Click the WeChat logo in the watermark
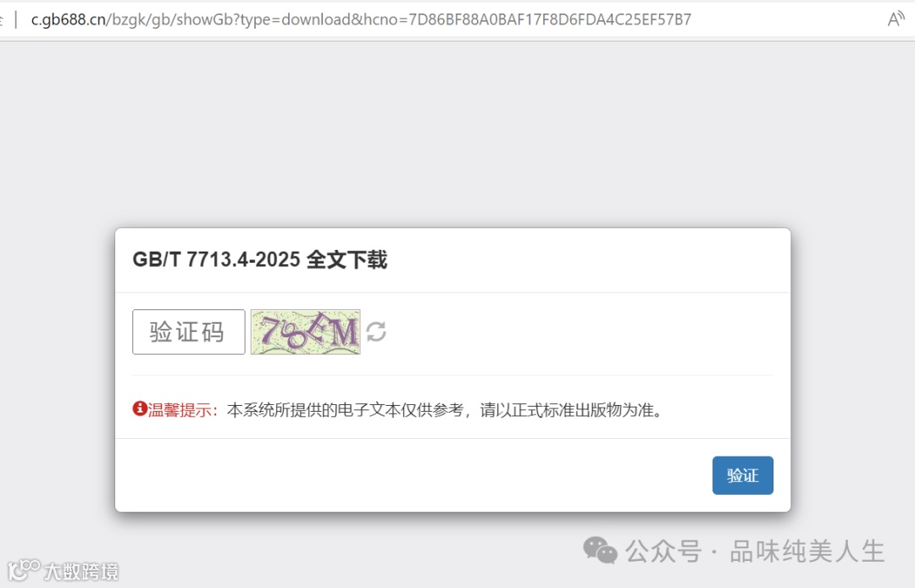 coord(600,550)
